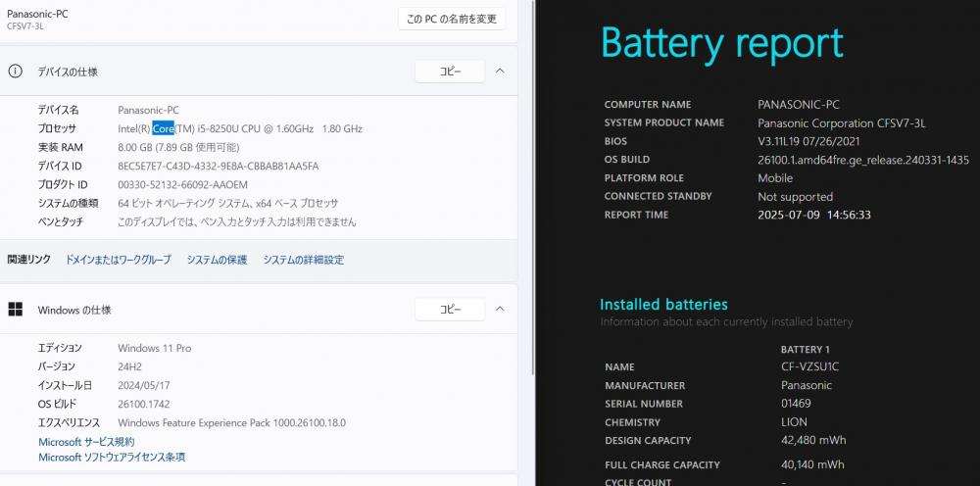Click the settings window vertical scrollbar

pos(532,187)
